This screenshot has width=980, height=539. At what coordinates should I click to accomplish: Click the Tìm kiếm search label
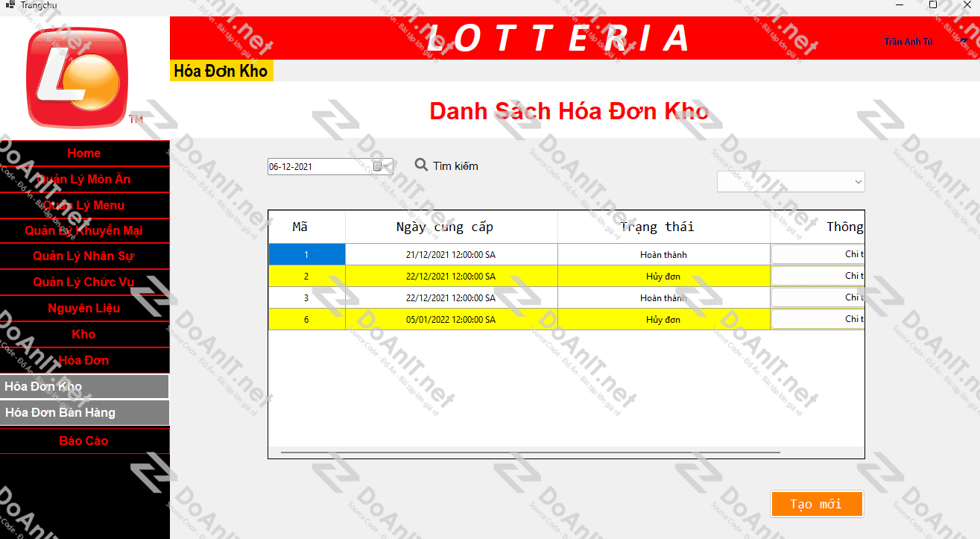(455, 166)
